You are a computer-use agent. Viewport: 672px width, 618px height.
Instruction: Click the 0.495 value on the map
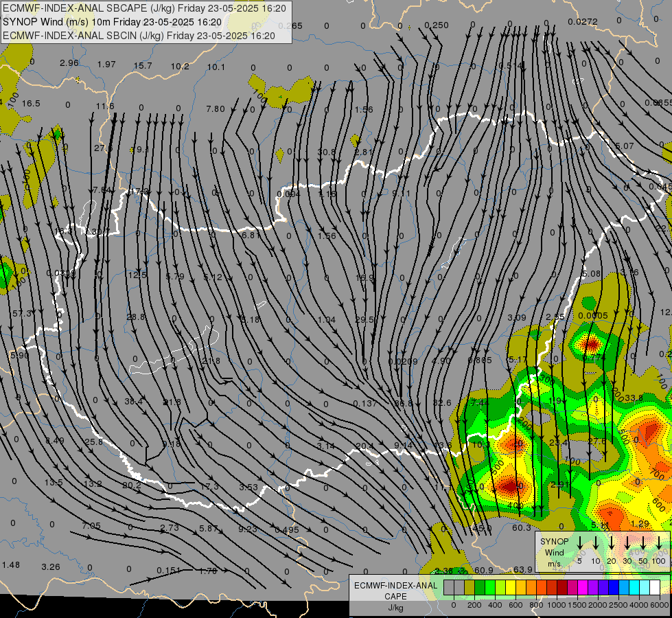(286, 529)
